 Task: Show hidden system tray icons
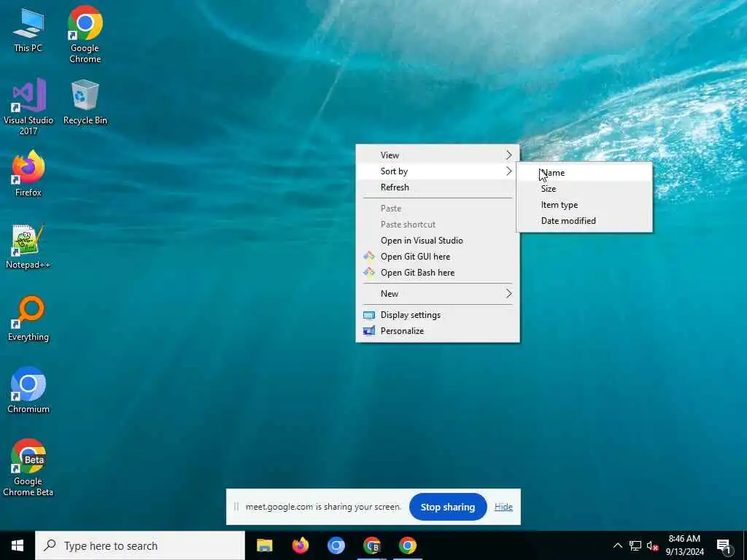pyautogui.click(x=617, y=545)
